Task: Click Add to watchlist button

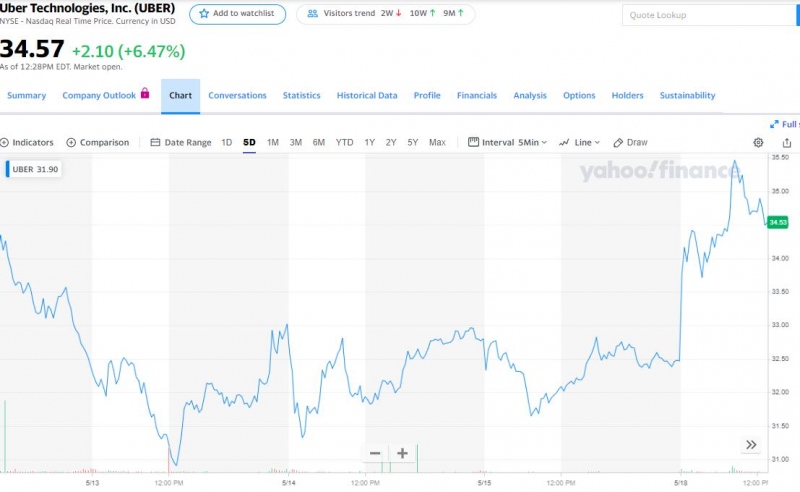Action: [237, 14]
